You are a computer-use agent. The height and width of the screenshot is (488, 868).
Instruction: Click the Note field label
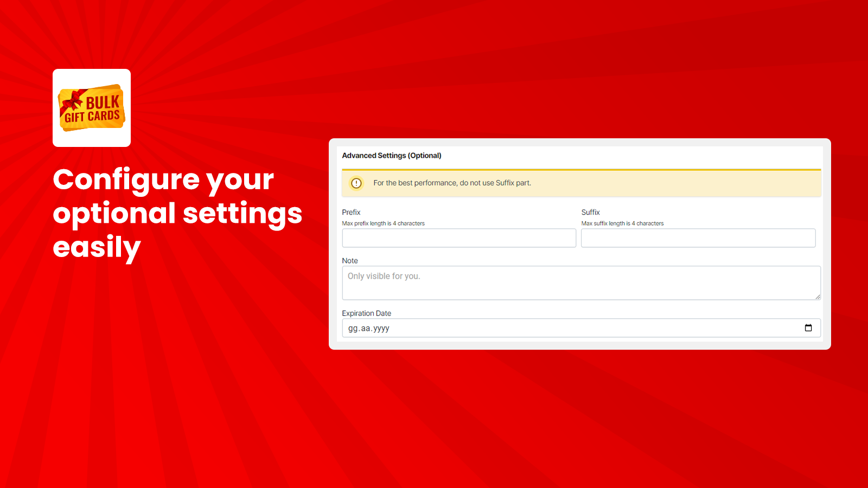(350, 261)
